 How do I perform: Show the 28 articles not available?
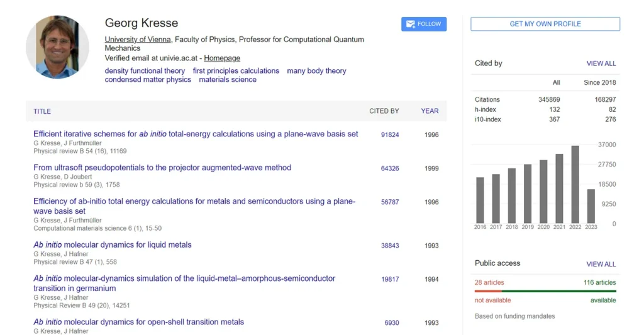(489, 283)
